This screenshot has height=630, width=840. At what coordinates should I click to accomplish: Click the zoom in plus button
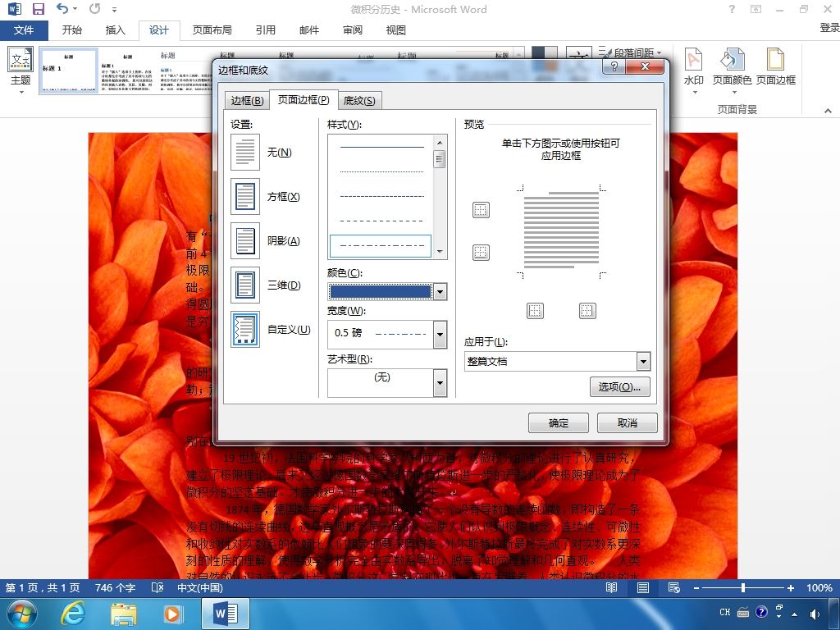pos(790,587)
